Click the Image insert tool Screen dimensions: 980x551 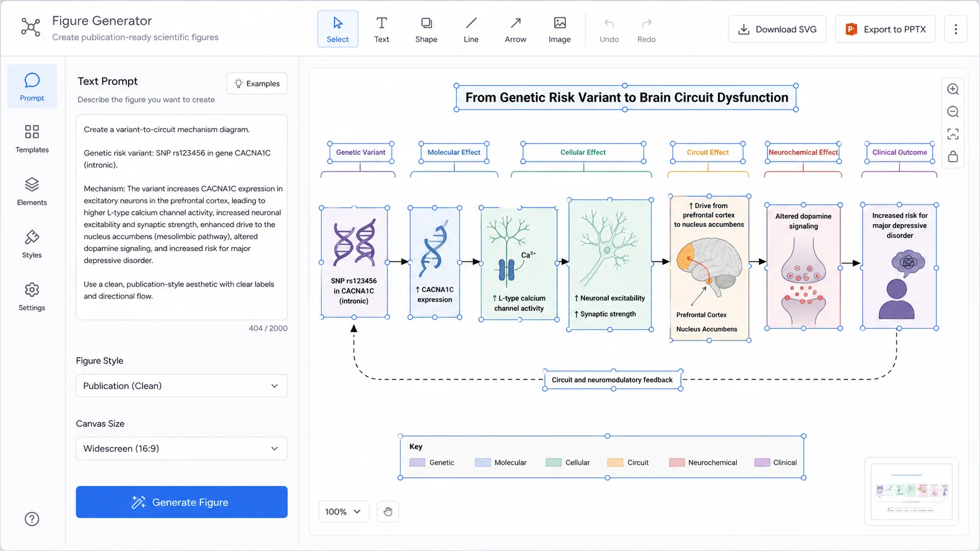560,29
